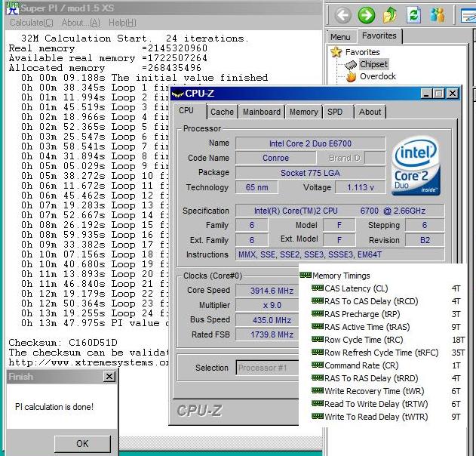Image resolution: width=476 pixels, height=456 pixels.
Task: Click the xtremesystems URL in Super PI
Action: pos(88,362)
